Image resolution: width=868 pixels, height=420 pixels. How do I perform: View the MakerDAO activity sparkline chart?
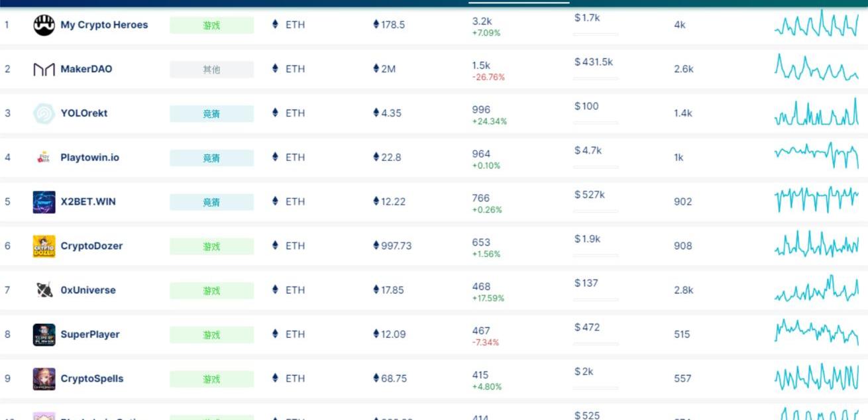pyautogui.click(x=816, y=68)
